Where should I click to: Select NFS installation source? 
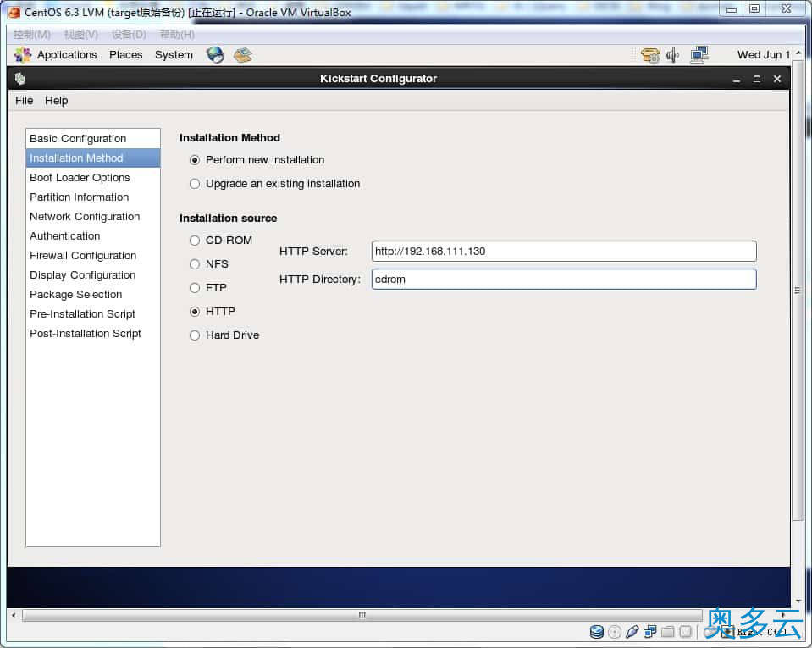(x=195, y=264)
